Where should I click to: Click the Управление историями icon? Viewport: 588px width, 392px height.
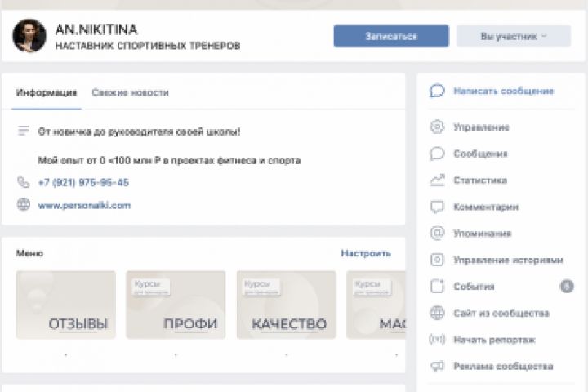pyautogui.click(x=437, y=260)
